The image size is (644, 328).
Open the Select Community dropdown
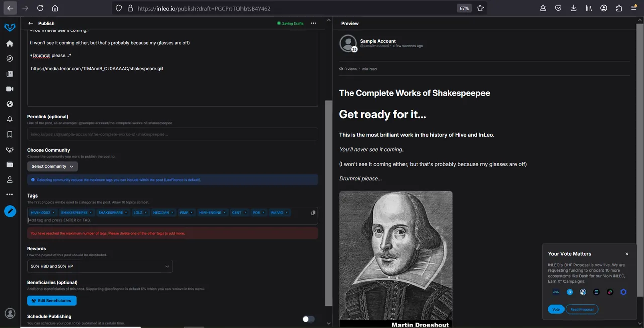[x=52, y=166]
